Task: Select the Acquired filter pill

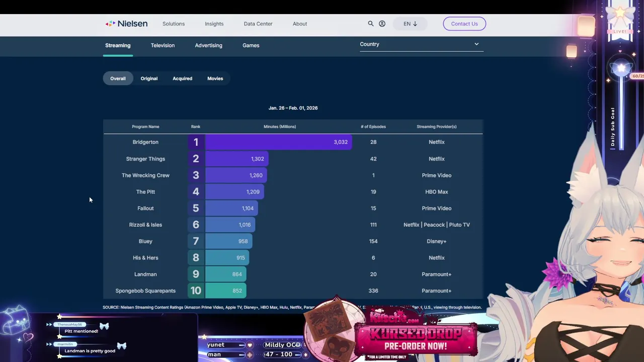Action: tap(182, 78)
